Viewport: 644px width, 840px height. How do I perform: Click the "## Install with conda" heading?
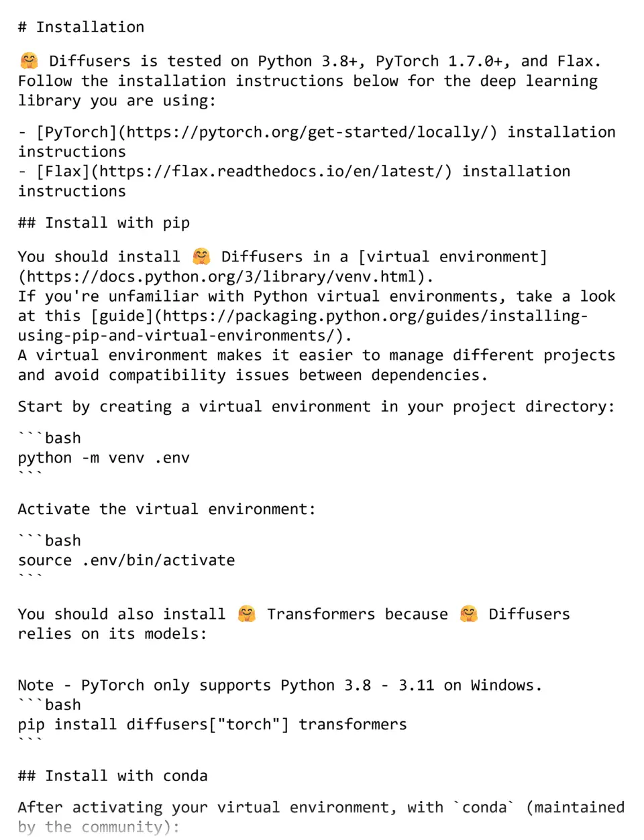click(113, 776)
